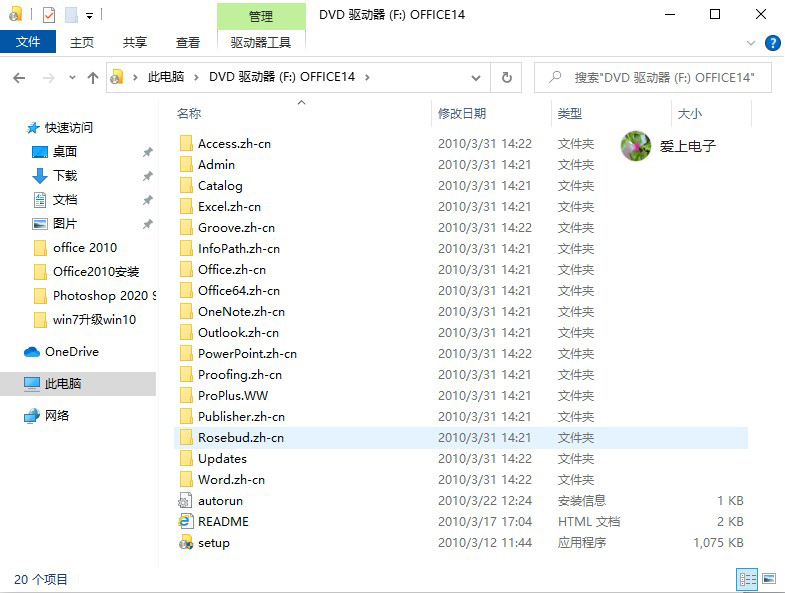The height and width of the screenshot is (593, 785).
Task: Select the Access.zh-cn folder icon
Action: (x=186, y=144)
